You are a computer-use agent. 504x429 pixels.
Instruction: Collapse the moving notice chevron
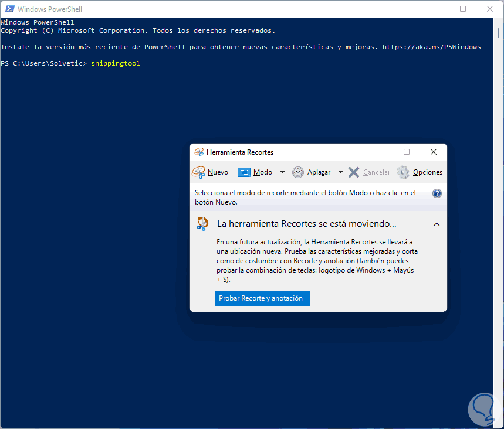tap(436, 224)
